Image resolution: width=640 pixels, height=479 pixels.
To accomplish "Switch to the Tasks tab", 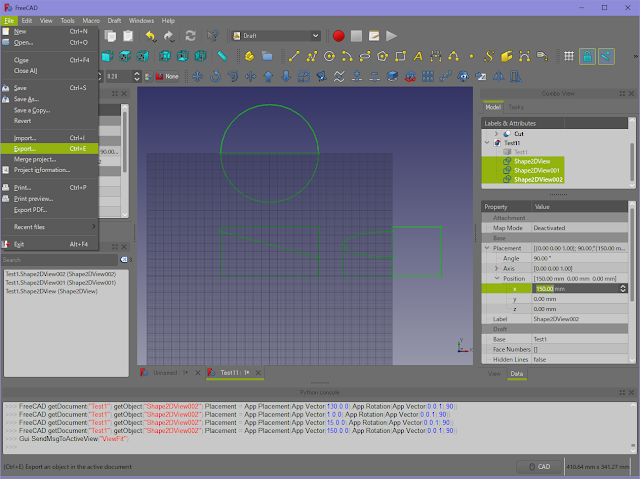I will (x=516, y=107).
